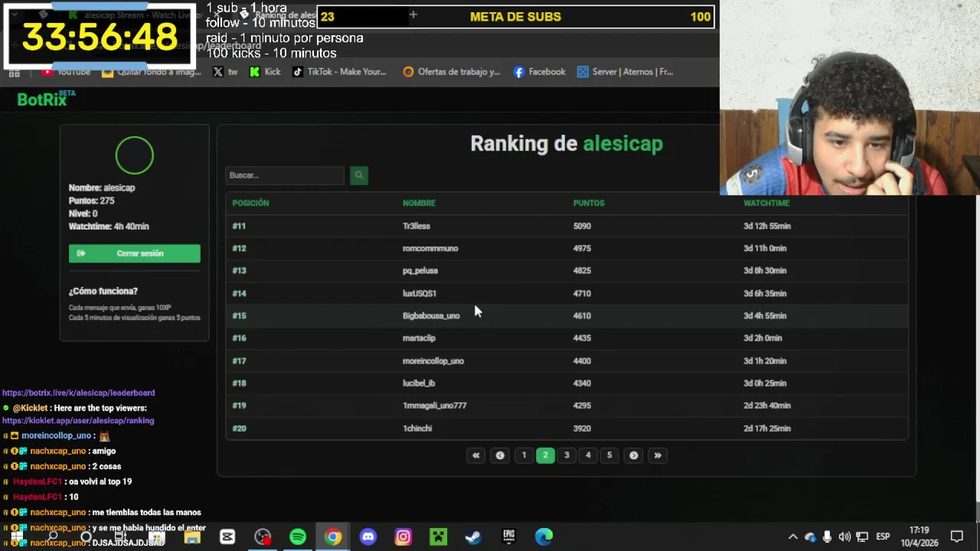Click the WATCHTIME column header
Image resolution: width=980 pixels, height=551 pixels.
pos(766,203)
